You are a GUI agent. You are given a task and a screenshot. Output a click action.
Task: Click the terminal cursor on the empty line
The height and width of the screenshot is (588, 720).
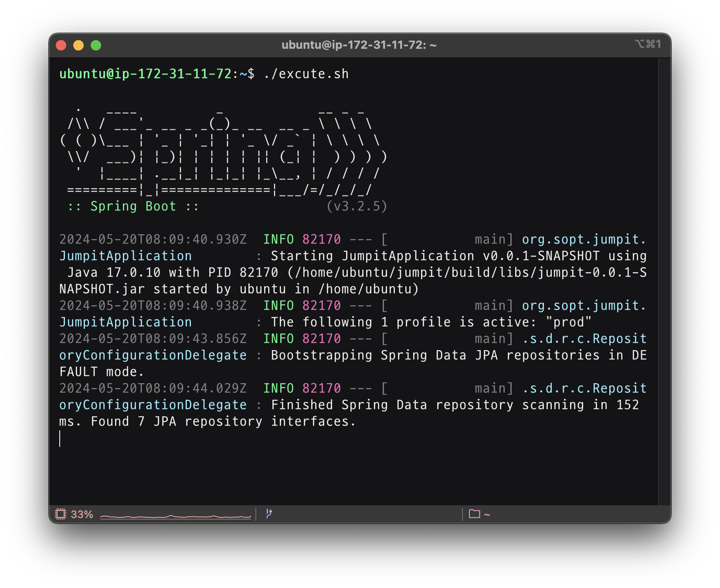click(60, 438)
